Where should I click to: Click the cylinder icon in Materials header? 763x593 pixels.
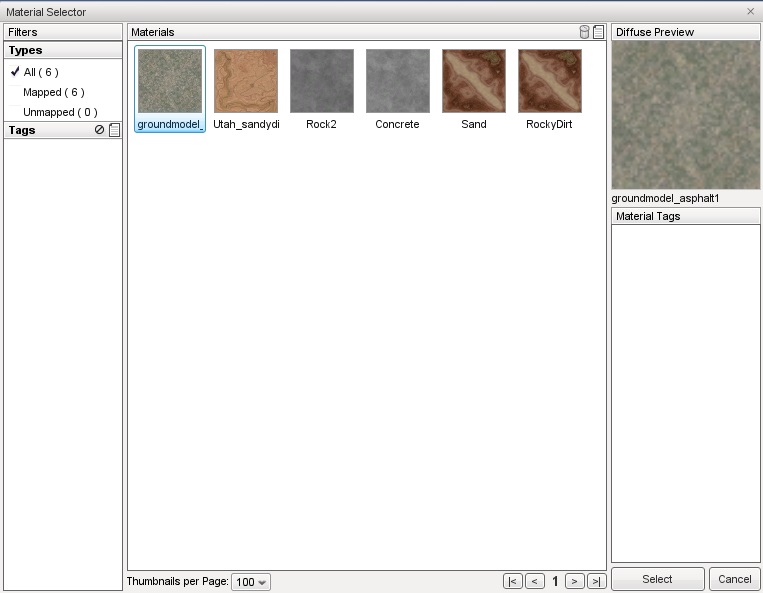pos(584,32)
